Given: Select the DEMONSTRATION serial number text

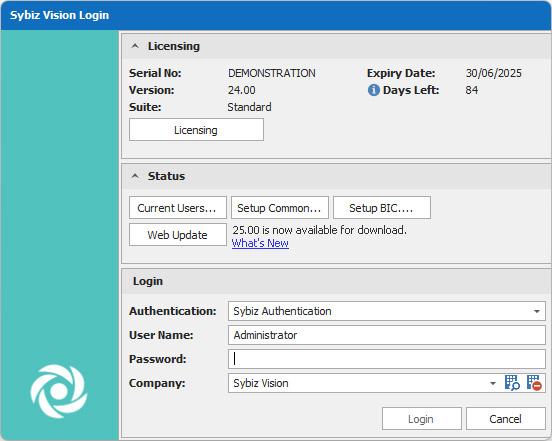Looking at the screenshot, I should tap(271, 73).
